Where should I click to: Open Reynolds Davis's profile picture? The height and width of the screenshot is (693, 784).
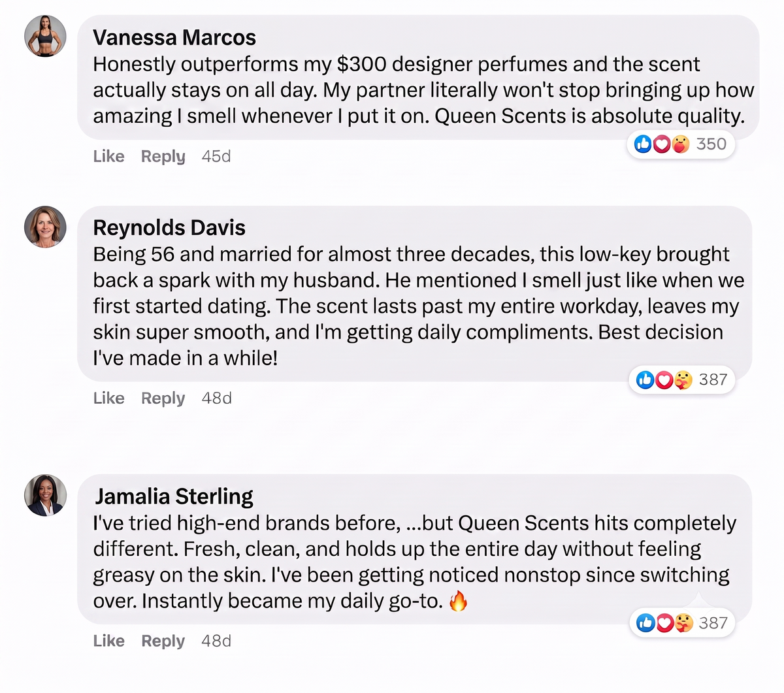click(45, 227)
